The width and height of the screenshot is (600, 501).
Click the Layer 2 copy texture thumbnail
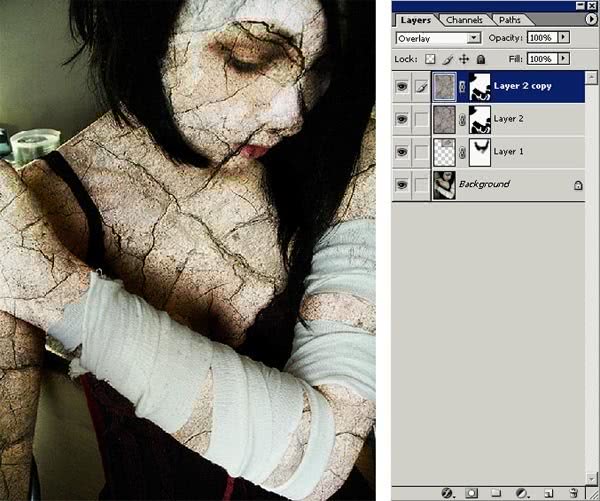444,87
